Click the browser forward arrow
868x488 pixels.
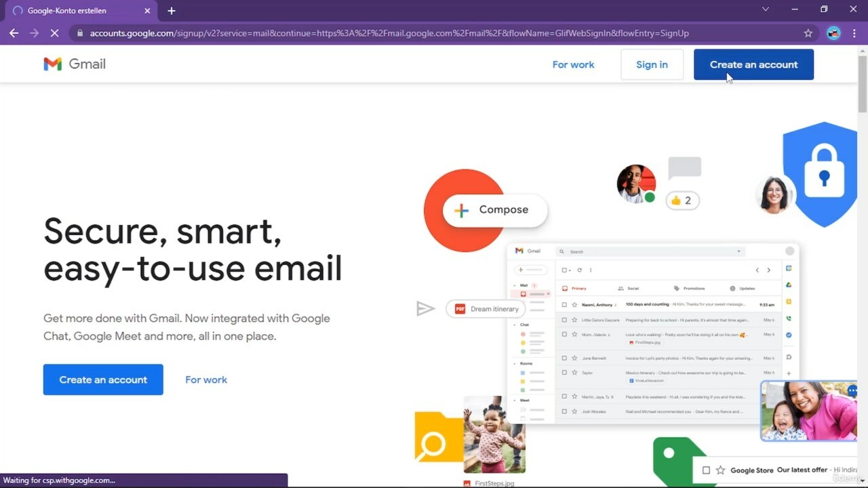point(34,33)
